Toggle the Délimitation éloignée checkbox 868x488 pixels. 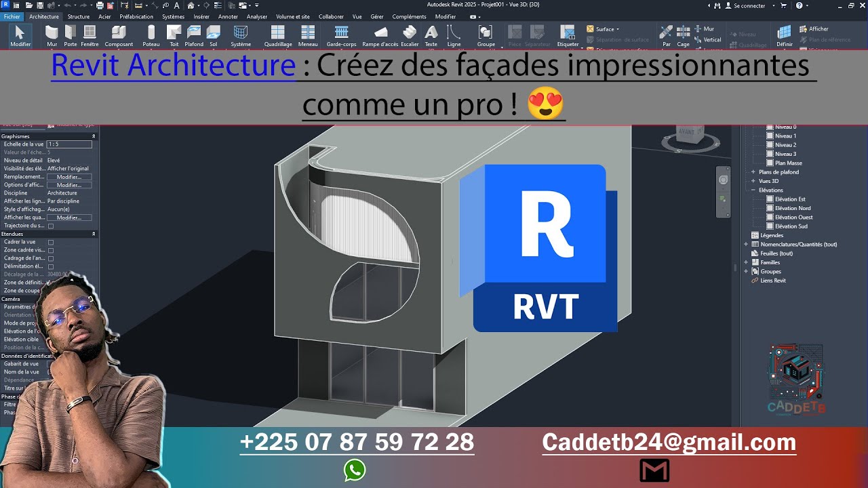pos(51,266)
